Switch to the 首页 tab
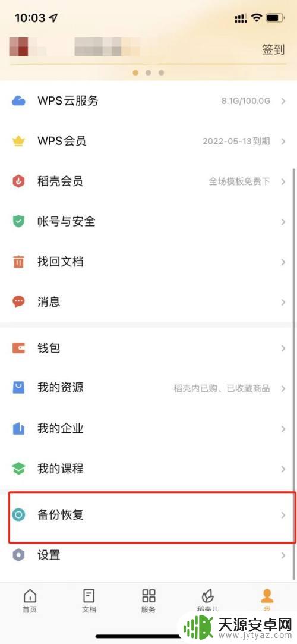The image size is (297, 644). coord(30,601)
